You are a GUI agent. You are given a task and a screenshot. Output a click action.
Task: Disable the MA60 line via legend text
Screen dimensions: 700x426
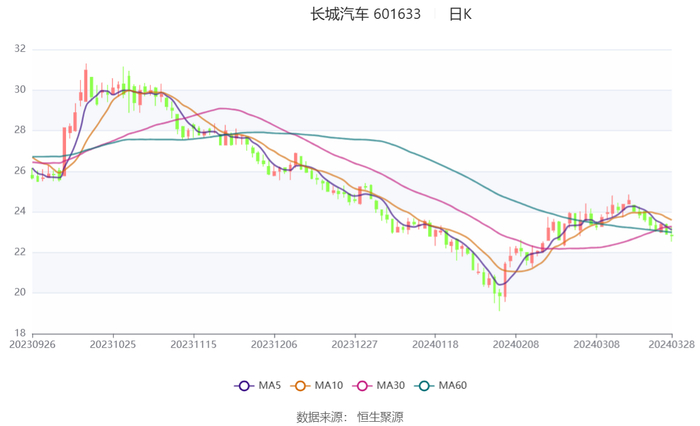pyautogui.click(x=453, y=386)
